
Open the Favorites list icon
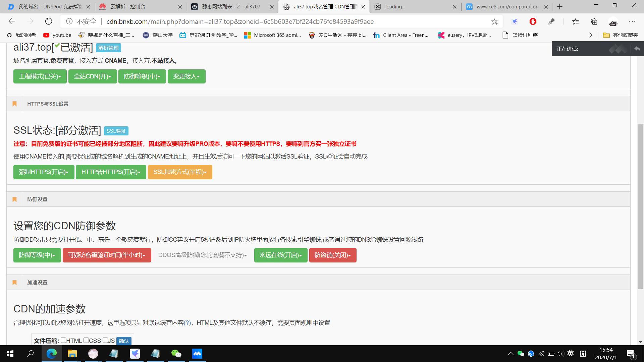click(x=575, y=21)
